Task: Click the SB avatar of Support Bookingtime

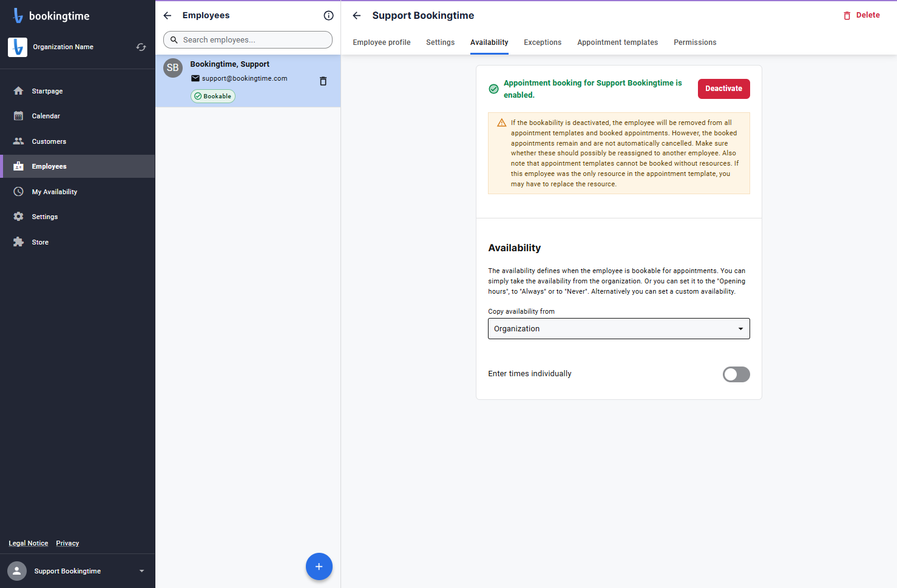Action: pos(173,68)
